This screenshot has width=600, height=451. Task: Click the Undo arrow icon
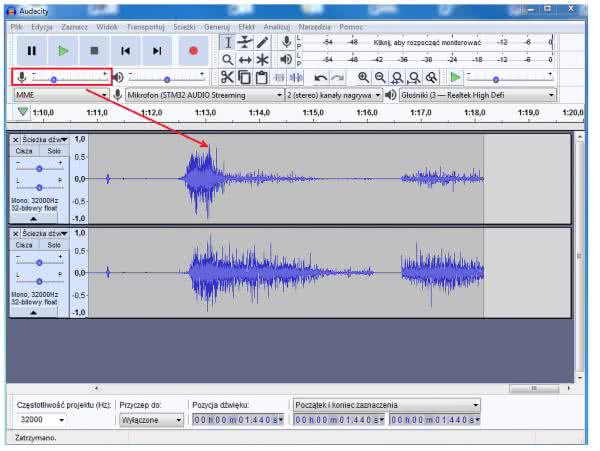click(320, 77)
